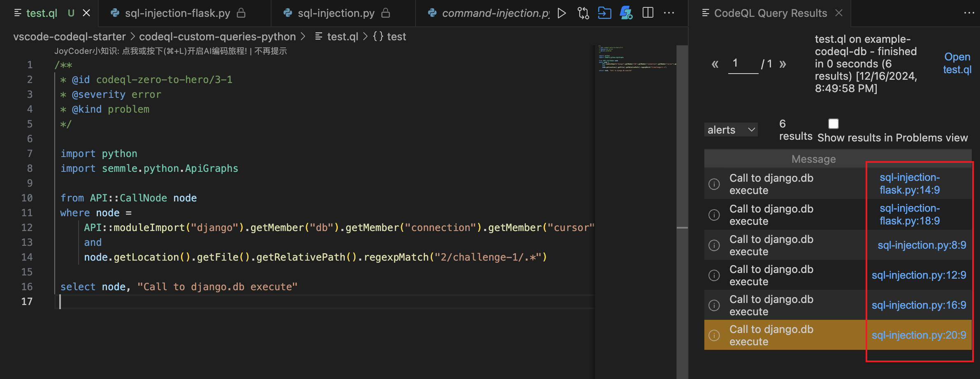
Task: Open the alerts view dropdown
Action: [x=731, y=129]
